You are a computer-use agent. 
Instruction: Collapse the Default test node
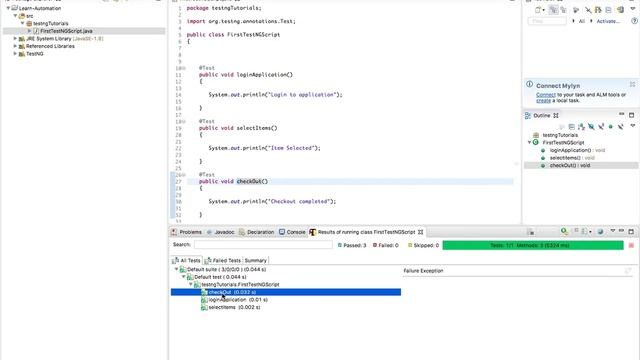[x=184, y=277]
